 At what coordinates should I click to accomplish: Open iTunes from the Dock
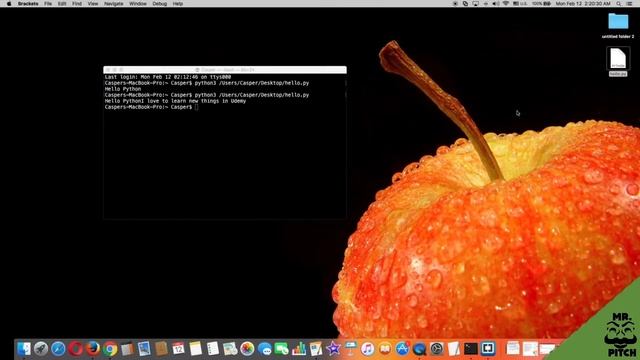(x=367, y=349)
